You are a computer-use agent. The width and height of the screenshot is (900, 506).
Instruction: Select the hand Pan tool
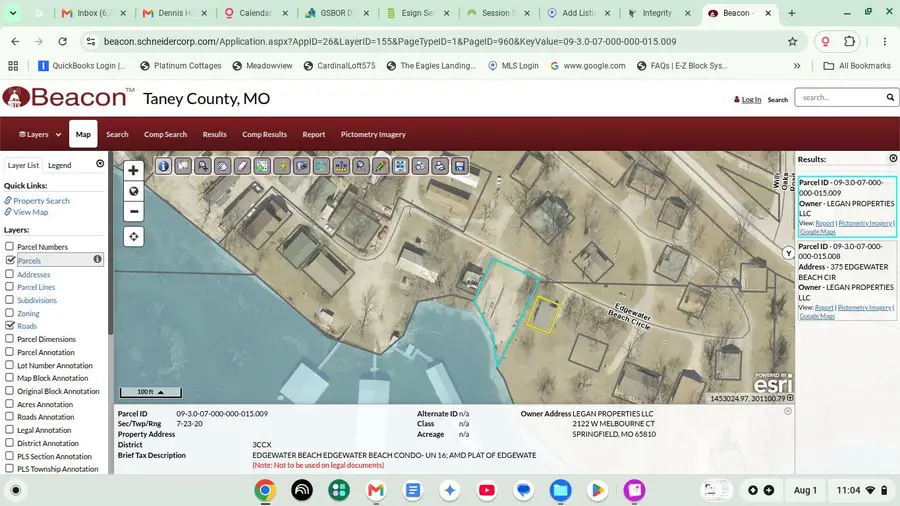223,166
